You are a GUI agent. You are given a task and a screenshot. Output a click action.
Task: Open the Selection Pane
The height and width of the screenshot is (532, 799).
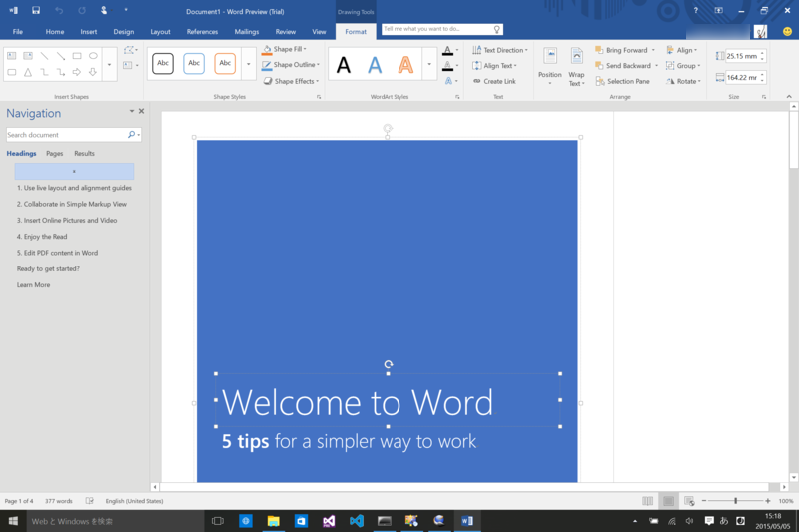622,81
